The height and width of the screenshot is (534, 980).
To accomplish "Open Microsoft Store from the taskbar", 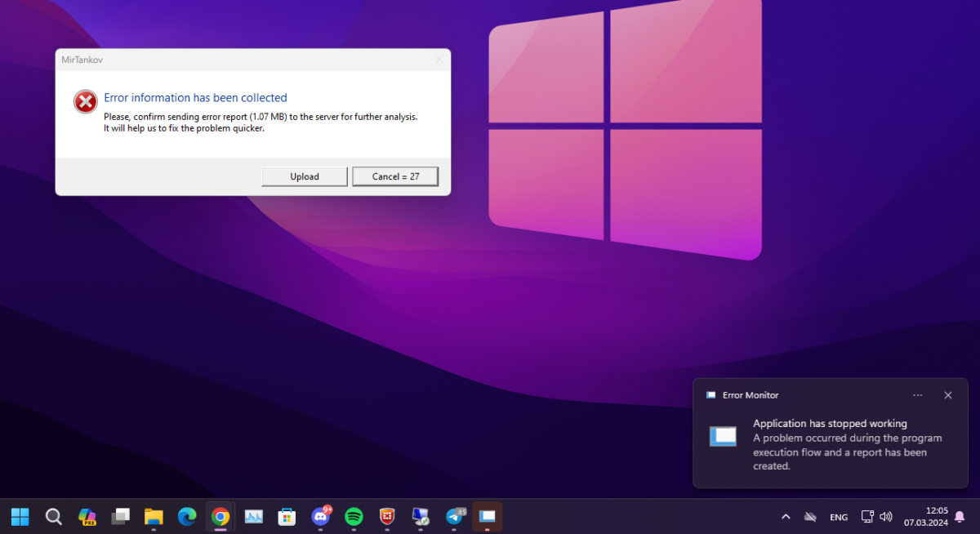I will (x=287, y=516).
